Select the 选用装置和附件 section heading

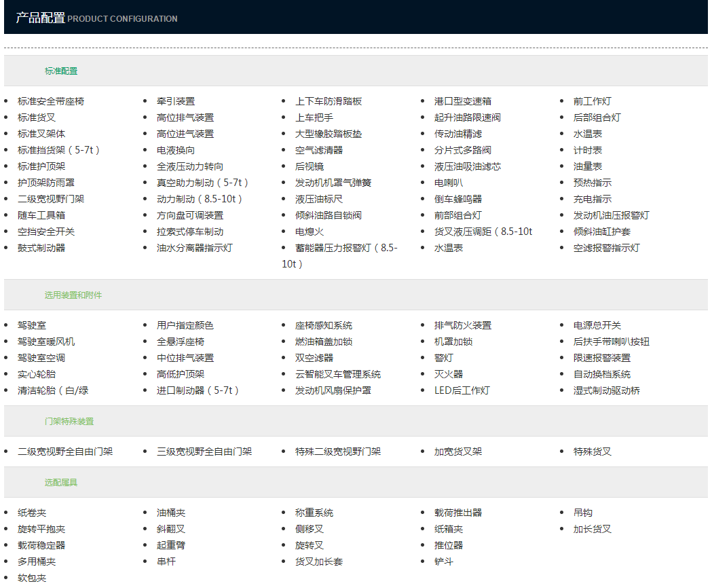click(x=73, y=295)
